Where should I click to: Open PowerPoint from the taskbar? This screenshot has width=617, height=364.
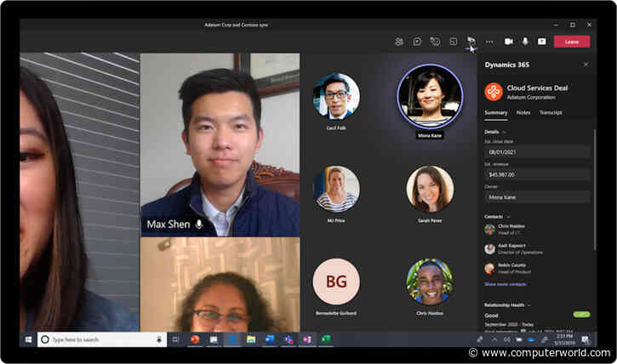[195, 339]
